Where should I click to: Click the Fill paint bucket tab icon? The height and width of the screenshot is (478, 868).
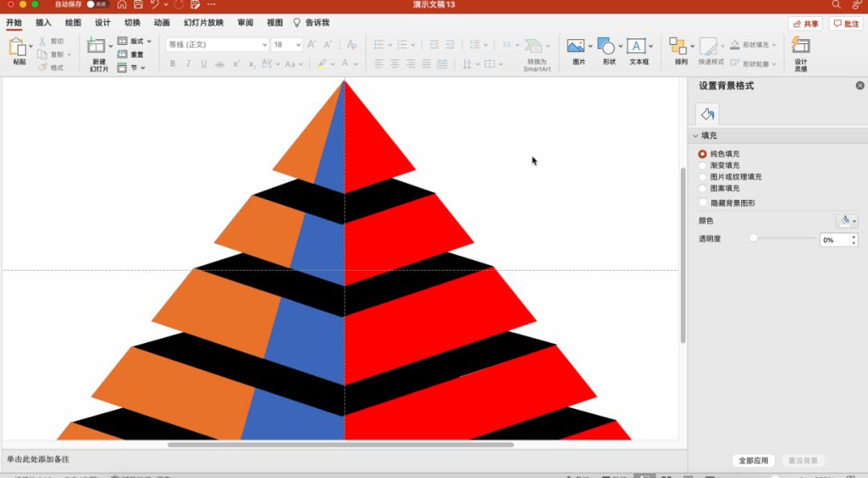[707, 114]
